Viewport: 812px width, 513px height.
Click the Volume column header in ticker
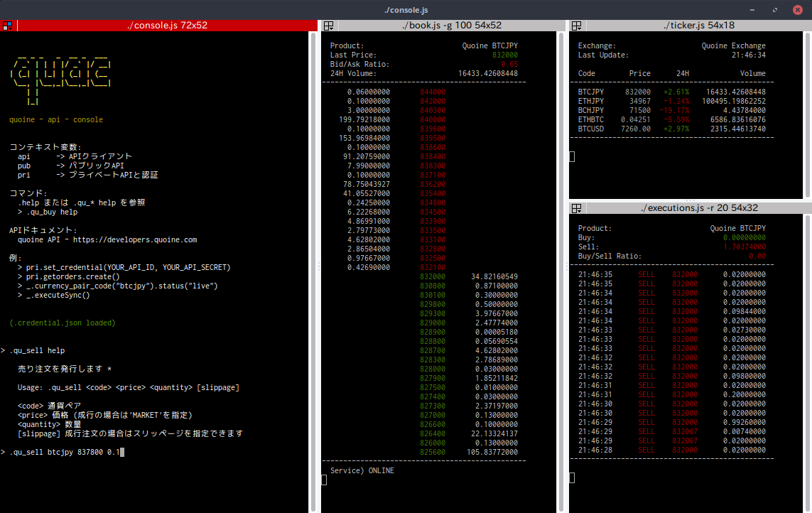[x=753, y=74]
